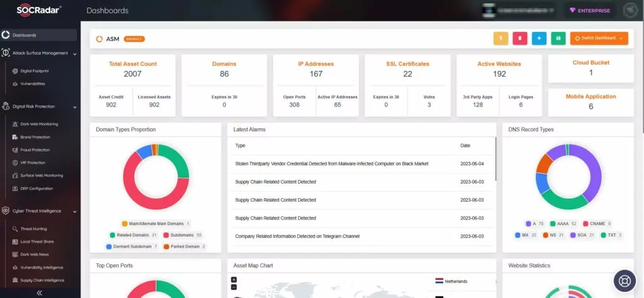Viewport: 644px width, 298px height.
Task: Click the SSL Certificates card heading
Action: (408, 64)
